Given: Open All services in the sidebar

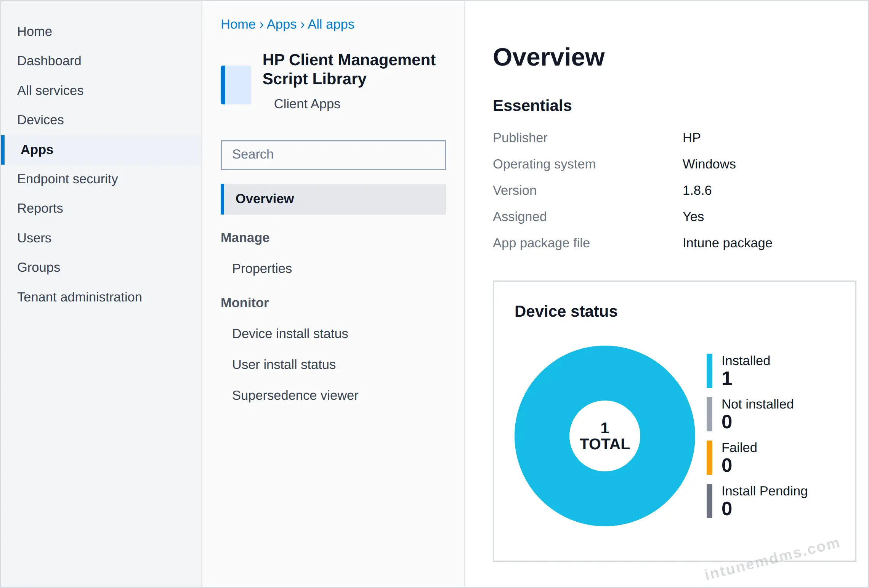Looking at the screenshot, I should 50,90.
